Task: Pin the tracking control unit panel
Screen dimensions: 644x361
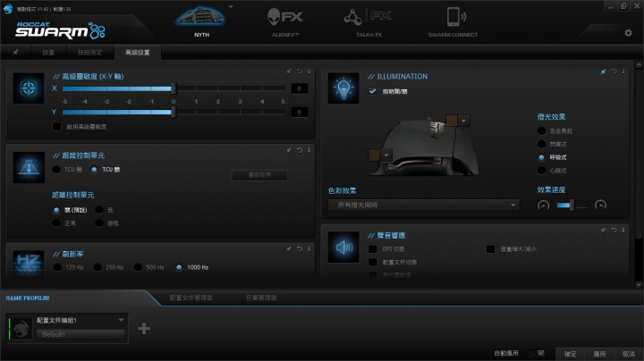Action: [x=289, y=150]
